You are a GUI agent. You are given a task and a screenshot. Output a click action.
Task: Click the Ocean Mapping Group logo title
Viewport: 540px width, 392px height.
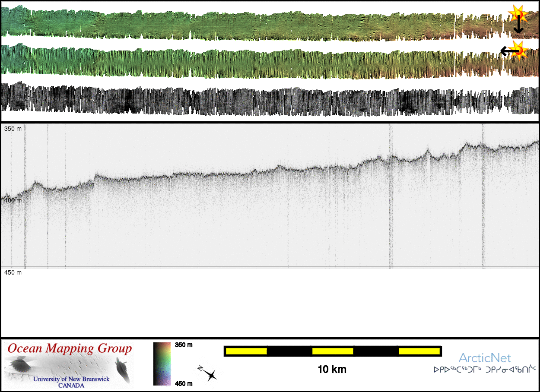click(70, 349)
